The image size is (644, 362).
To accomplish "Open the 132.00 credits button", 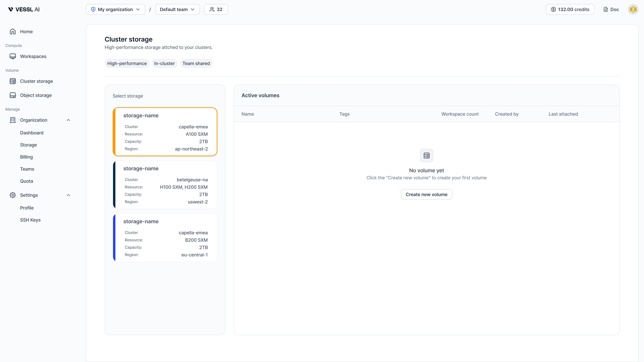I will (x=570, y=9).
